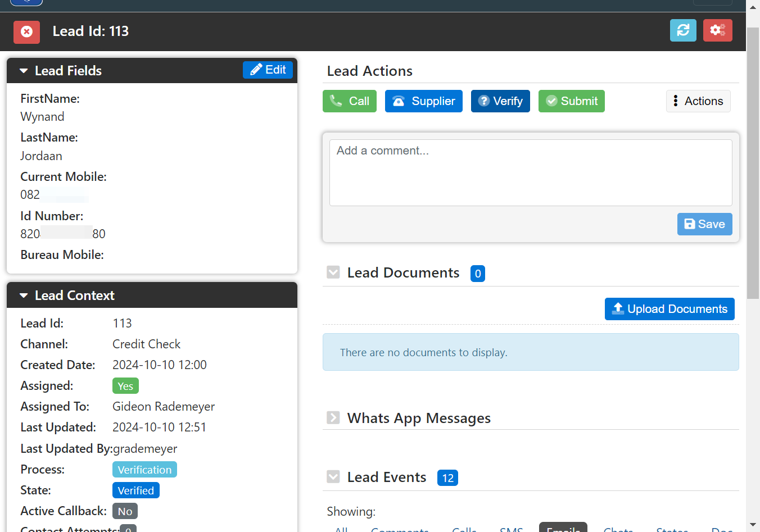Screen dimensions: 760x532
Task: Expand the Whats App Messages section
Action: coord(333,417)
